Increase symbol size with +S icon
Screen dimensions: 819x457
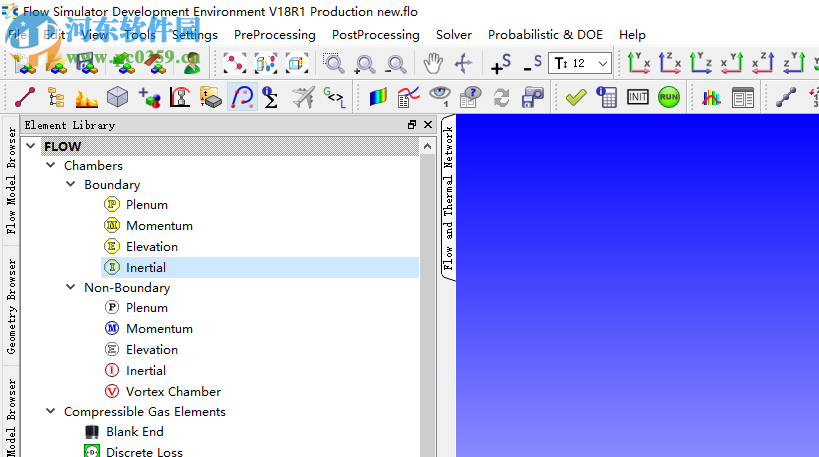tap(500, 64)
